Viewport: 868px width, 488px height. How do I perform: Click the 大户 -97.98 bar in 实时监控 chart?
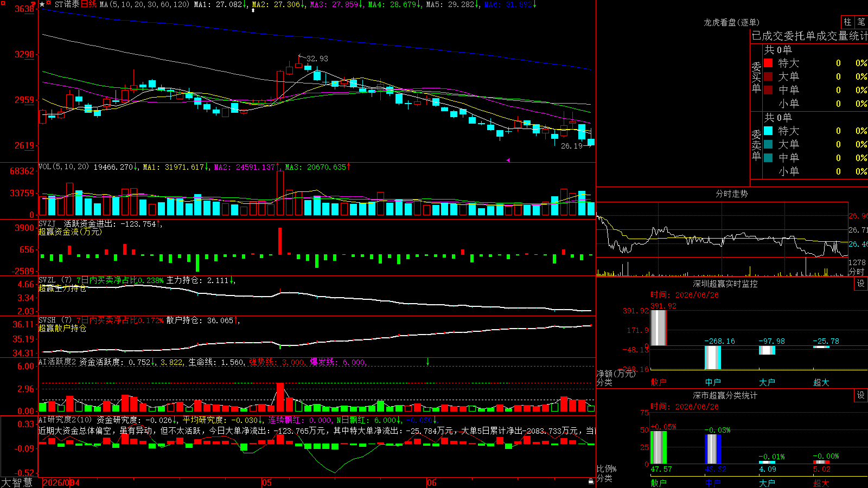pyautogui.click(x=767, y=350)
